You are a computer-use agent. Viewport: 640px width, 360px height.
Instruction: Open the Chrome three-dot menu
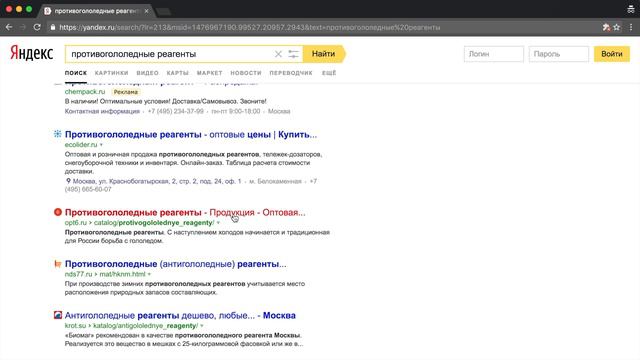tap(631, 27)
